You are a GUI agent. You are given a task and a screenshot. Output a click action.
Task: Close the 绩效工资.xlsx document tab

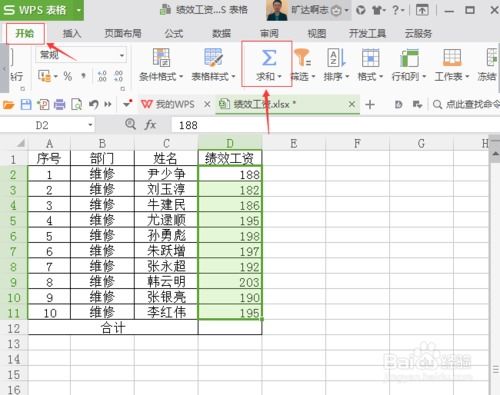click(x=352, y=104)
